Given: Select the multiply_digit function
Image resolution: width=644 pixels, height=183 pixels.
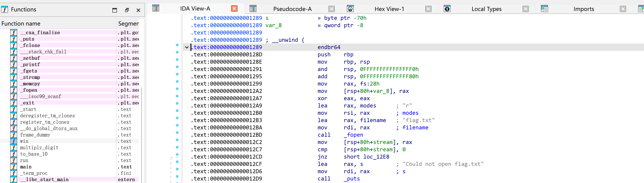Looking at the screenshot, I should tap(69, 148).
